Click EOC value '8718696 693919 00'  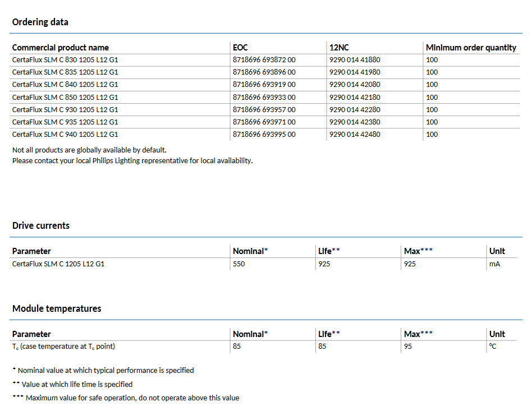264,85
